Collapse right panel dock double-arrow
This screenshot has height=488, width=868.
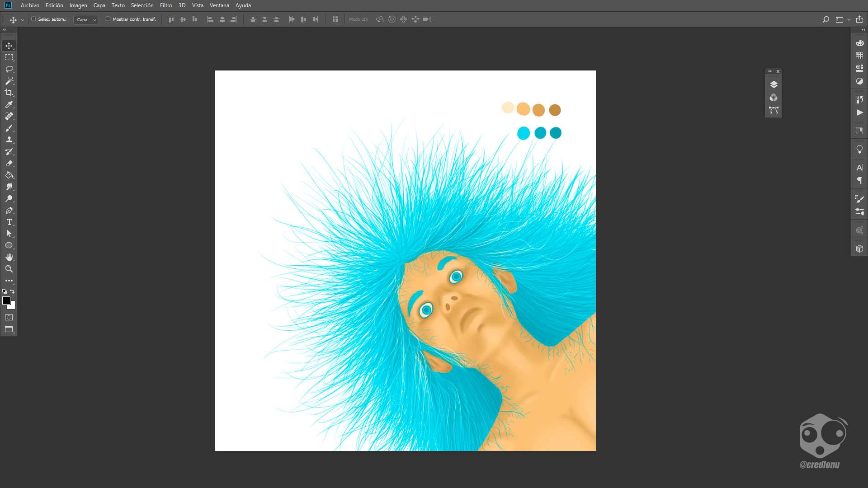863,30
